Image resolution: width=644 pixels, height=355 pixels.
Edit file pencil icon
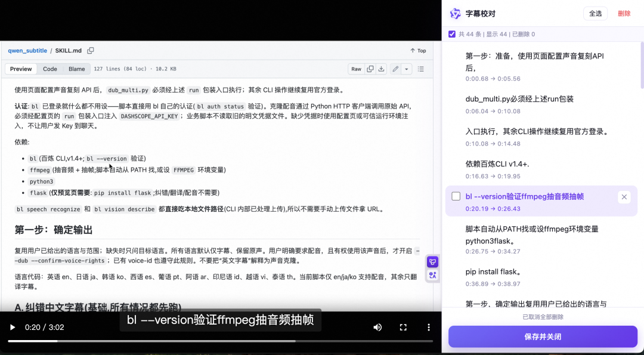(395, 69)
